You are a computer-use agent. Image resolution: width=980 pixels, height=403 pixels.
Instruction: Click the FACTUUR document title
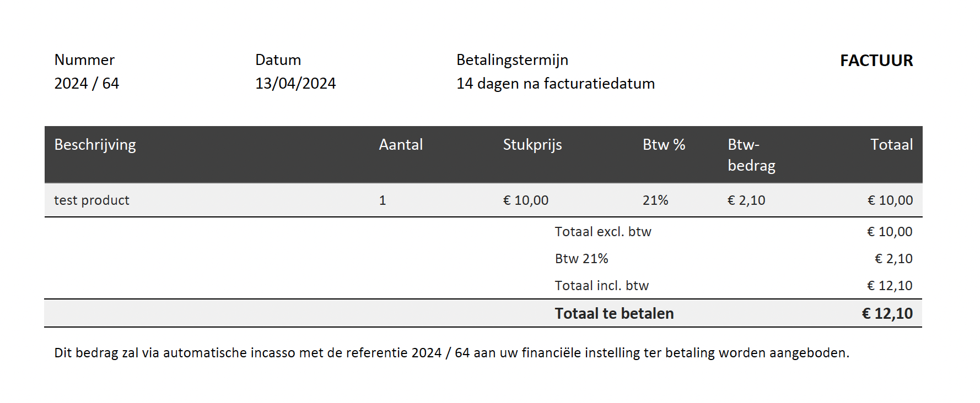(x=876, y=61)
